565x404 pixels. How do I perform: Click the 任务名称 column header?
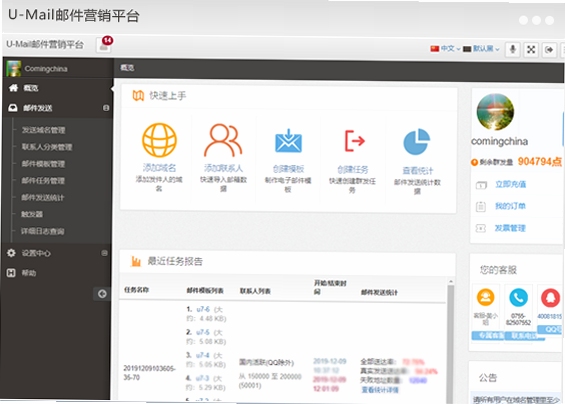tap(136, 290)
